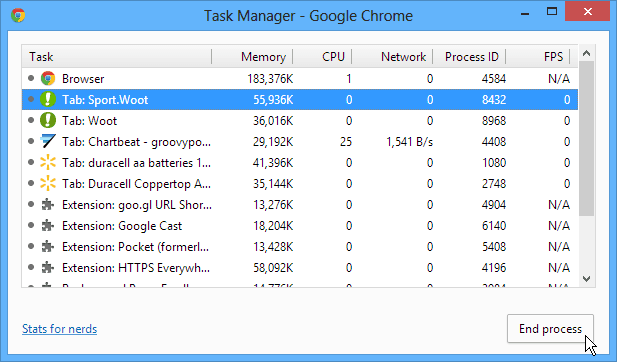Select the Extension: goo.gl URL Shor... row

[x=300, y=205]
